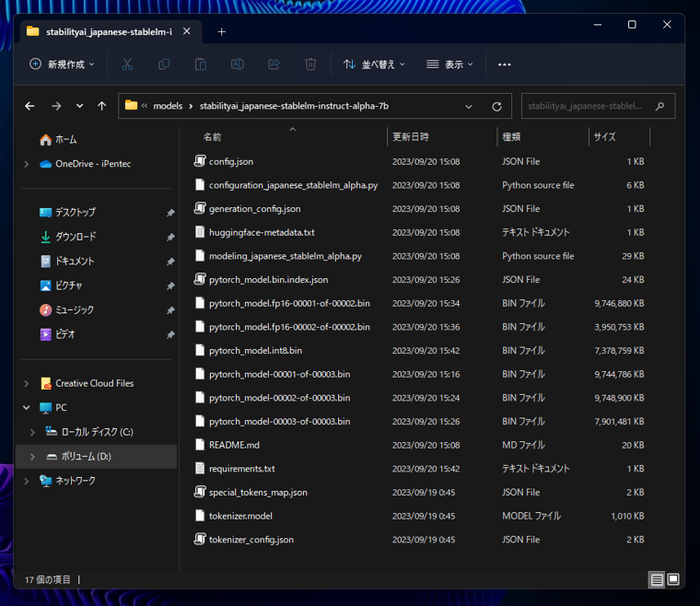Click the Rename icon in toolbar

click(x=237, y=64)
